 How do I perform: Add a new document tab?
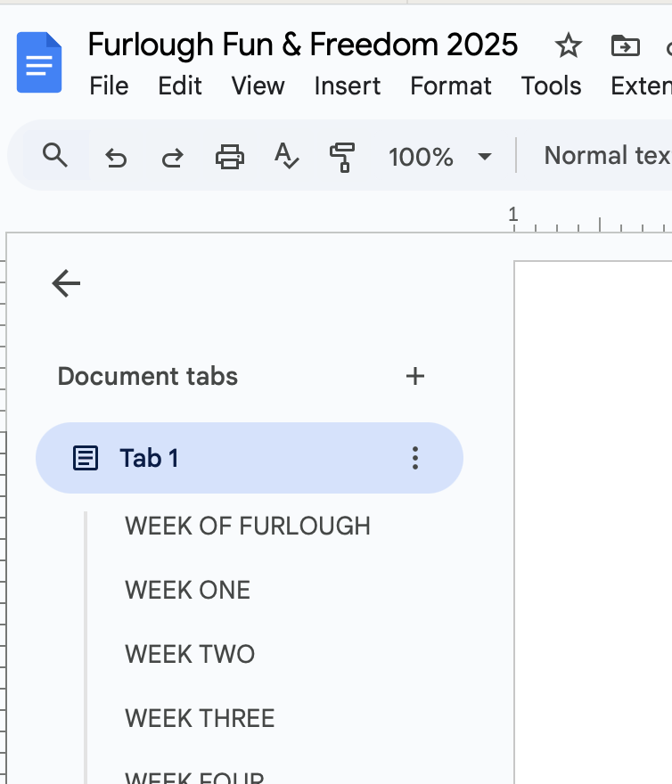tap(414, 376)
